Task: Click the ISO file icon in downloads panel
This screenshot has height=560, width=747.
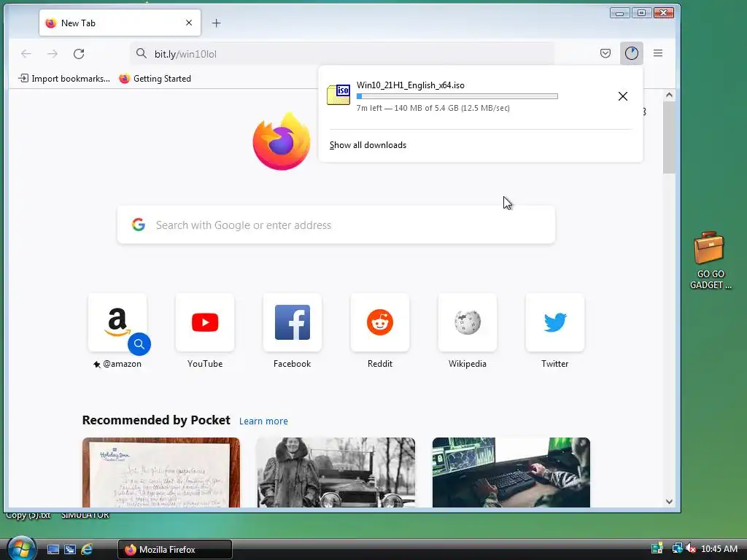Action: [x=338, y=95]
